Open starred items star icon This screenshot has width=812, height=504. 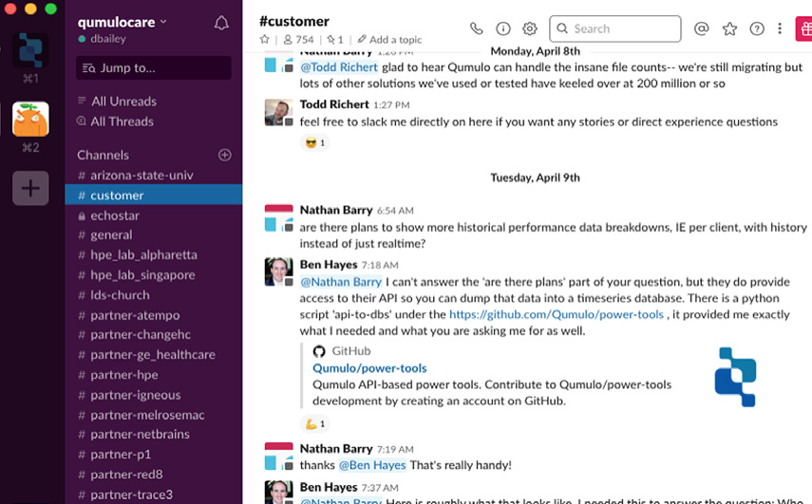tap(729, 28)
